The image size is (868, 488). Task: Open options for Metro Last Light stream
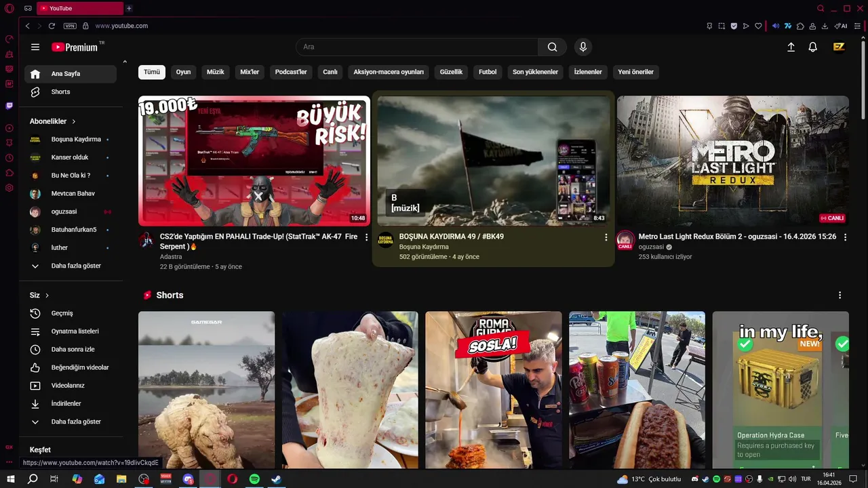pos(846,237)
